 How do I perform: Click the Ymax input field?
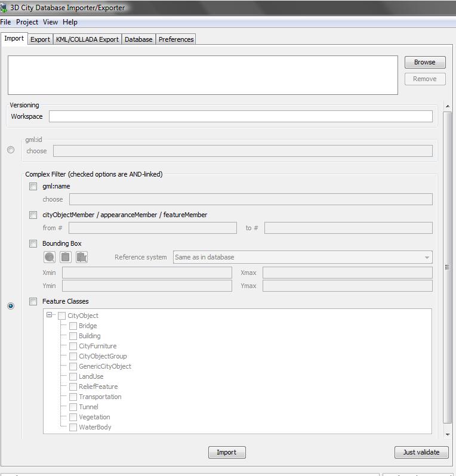pyautogui.click(x=347, y=286)
